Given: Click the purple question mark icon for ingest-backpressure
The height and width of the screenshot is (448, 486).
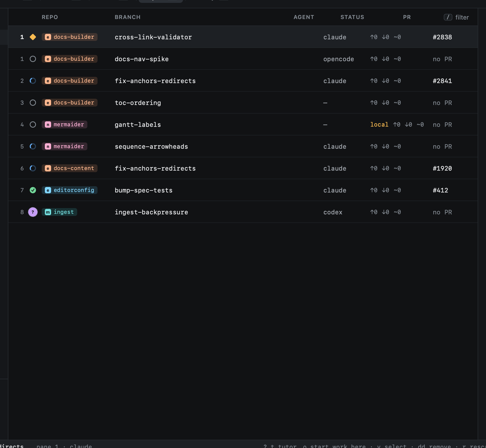Looking at the screenshot, I should click(x=33, y=212).
